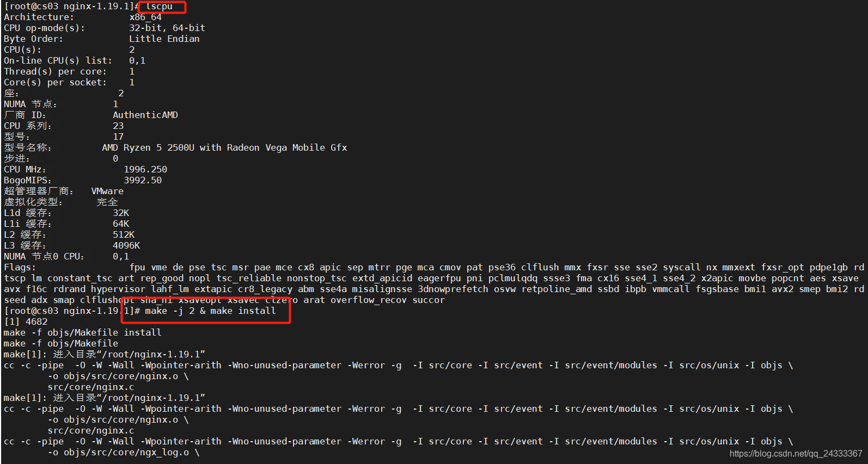Viewport: 868px width, 464px height.
Task: Click the CPU MHz value 1996.250
Action: click(145, 170)
